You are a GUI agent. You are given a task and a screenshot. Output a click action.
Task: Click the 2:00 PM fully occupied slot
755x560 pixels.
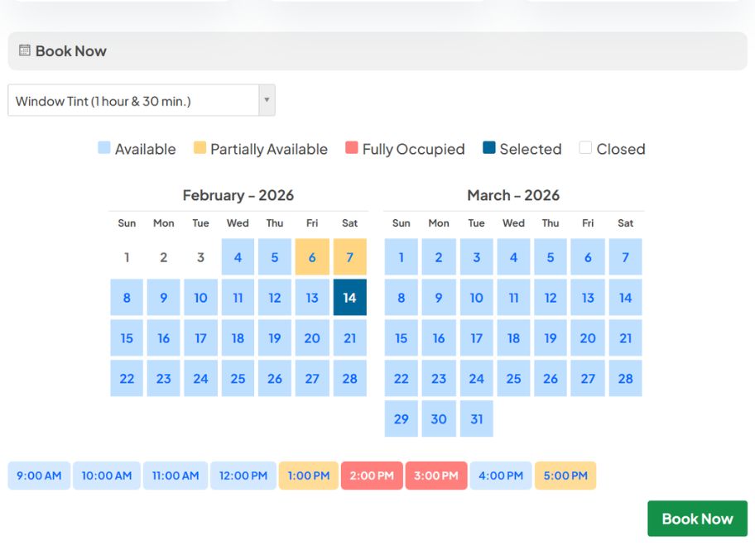[372, 476]
